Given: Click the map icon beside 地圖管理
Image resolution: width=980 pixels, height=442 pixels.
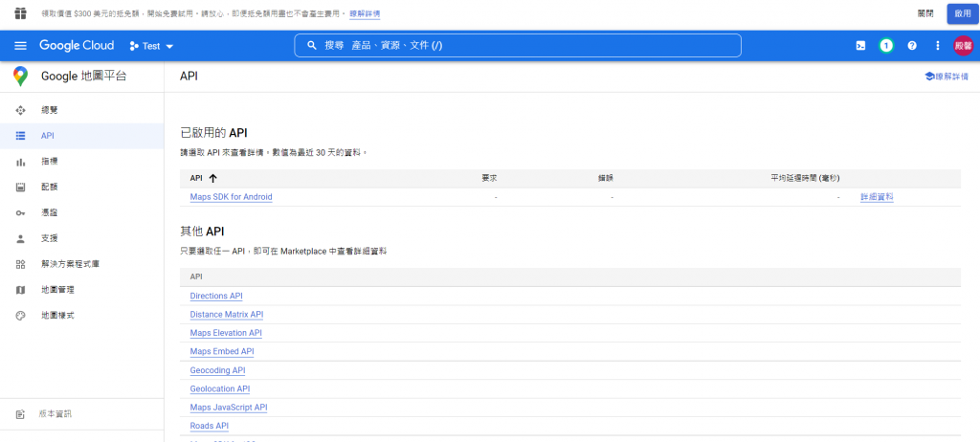Looking at the screenshot, I should click(21, 290).
